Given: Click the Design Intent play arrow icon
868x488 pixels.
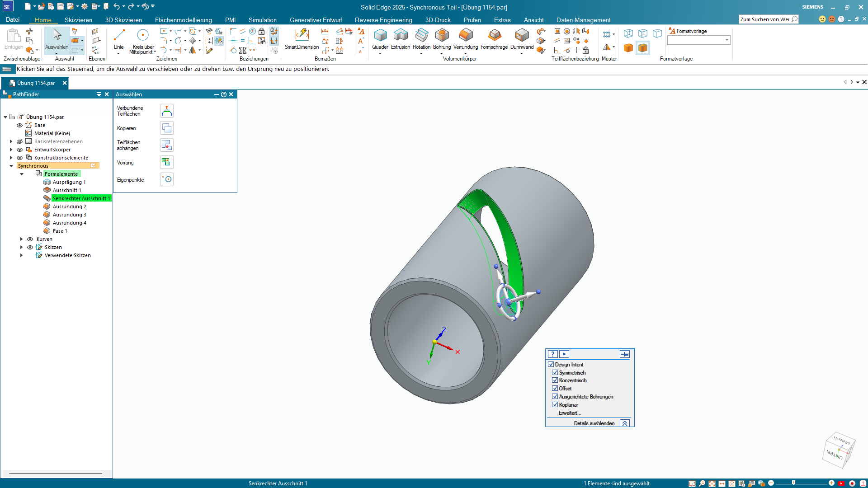Looking at the screenshot, I should (x=564, y=354).
